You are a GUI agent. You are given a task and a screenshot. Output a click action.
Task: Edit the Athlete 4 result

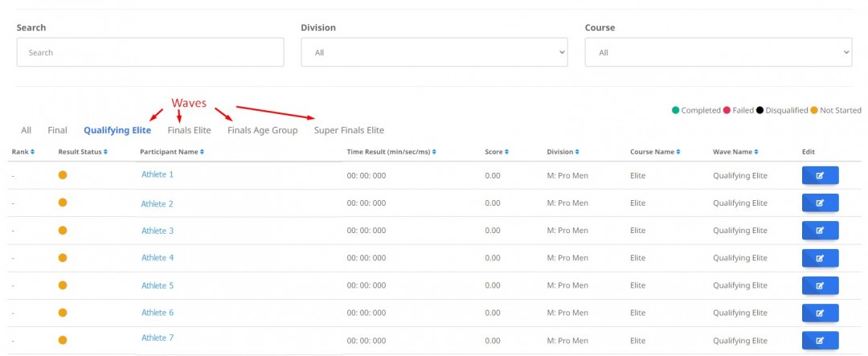pos(820,258)
